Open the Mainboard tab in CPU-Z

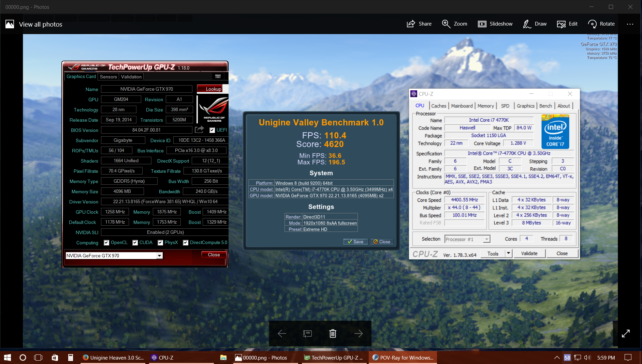tap(462, 106)
